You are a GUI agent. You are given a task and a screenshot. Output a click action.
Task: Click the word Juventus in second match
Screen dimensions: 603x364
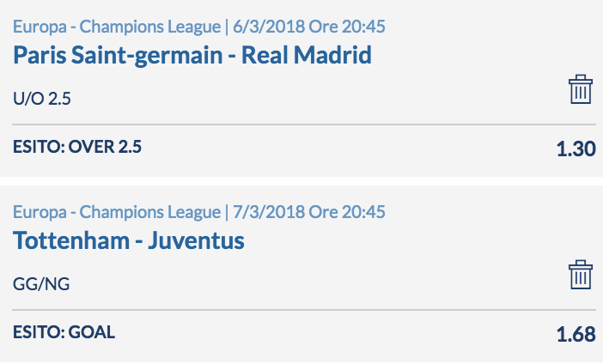(196, 240)
